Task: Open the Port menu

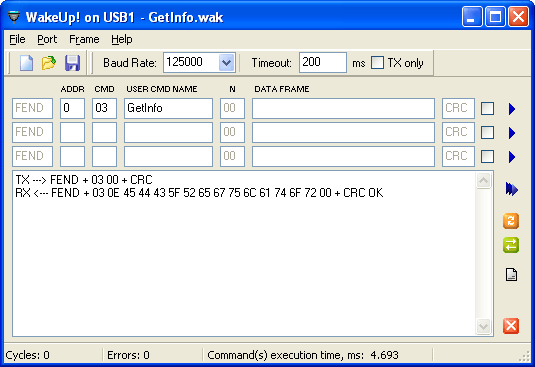Action: click(x=47, y=40)
